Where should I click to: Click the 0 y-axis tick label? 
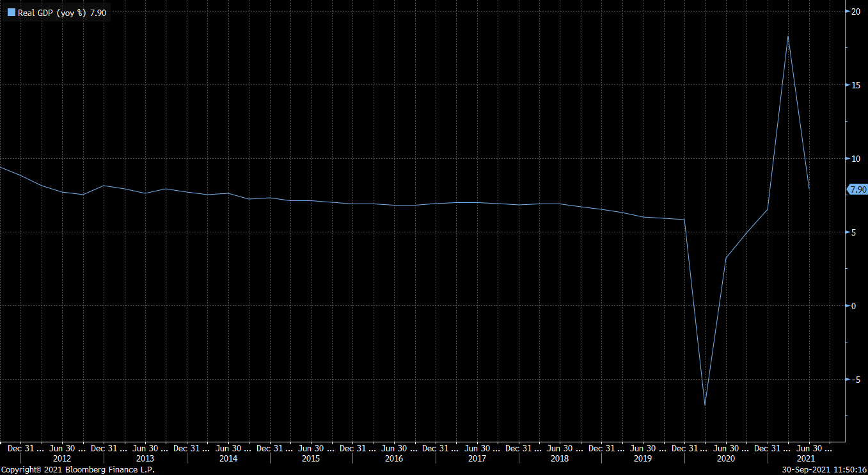853,306
